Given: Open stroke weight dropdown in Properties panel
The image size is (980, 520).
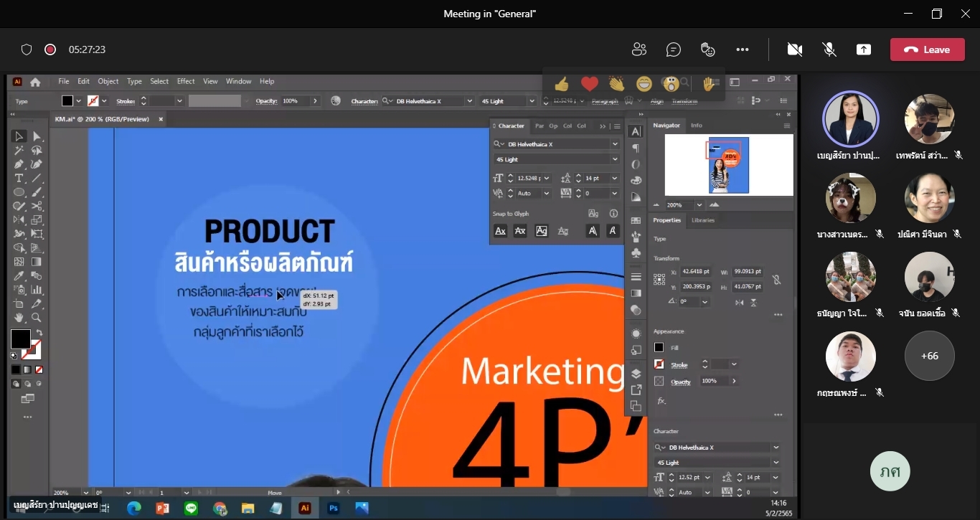Looking at the screenshot, I should click(734, 364).
